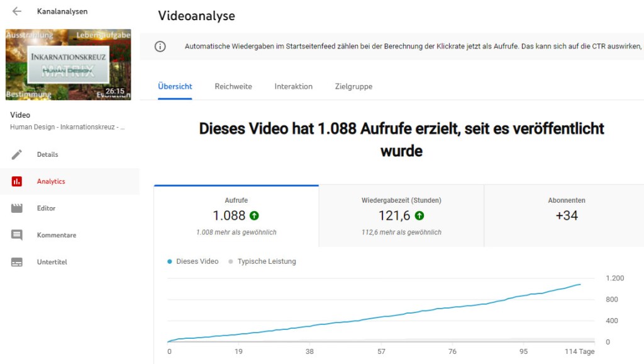This screenshot has height=364, width=644.
Task: Click the Kanalanalysen header link
Action: tap(62, 11)
